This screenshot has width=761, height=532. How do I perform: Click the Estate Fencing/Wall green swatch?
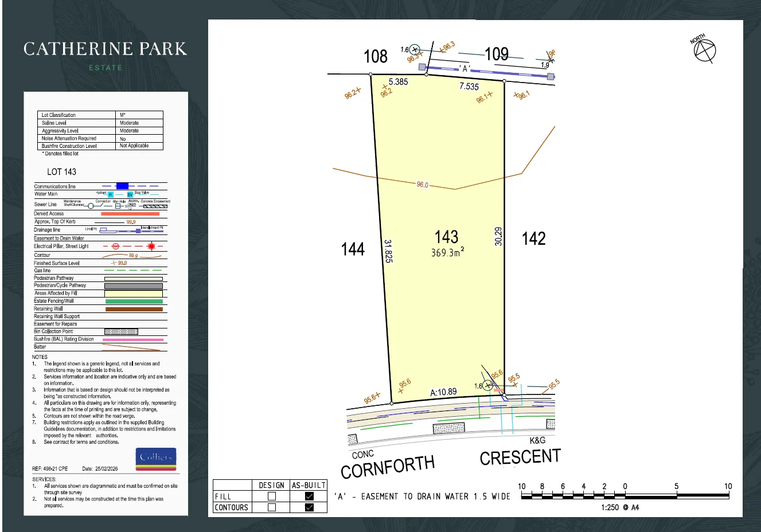pyautogui.click(x=134, y=301)
